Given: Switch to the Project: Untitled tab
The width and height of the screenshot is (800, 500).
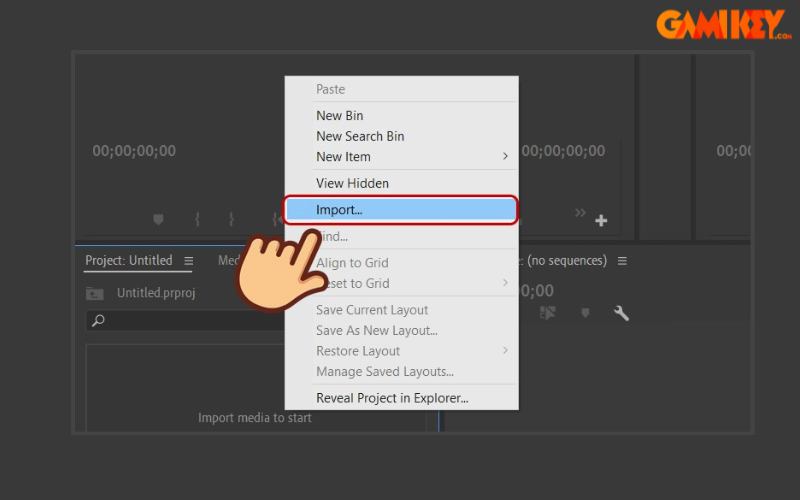Looking at the screenshot, I should coord(129,260).
